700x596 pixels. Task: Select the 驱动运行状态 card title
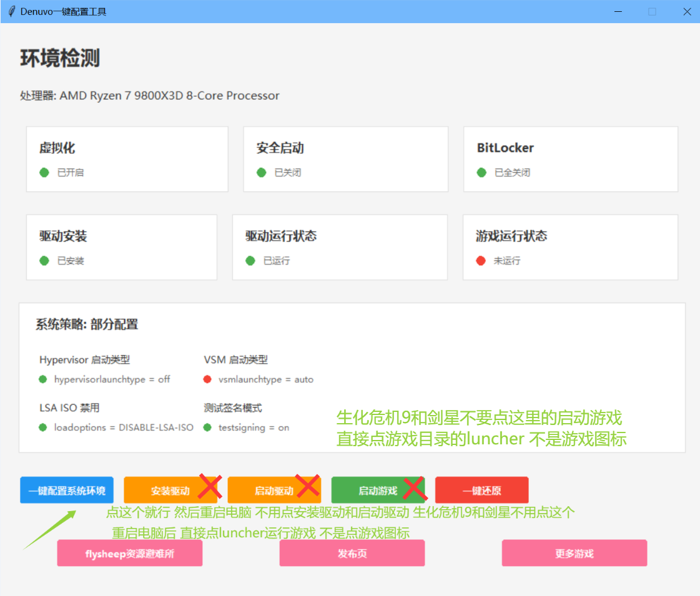tap(281, 236)
